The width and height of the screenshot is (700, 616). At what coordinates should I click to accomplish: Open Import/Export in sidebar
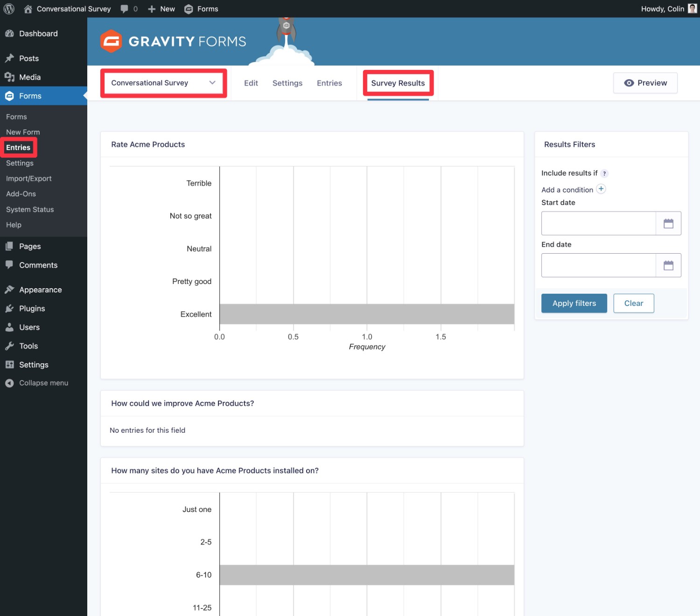(29, 179)
